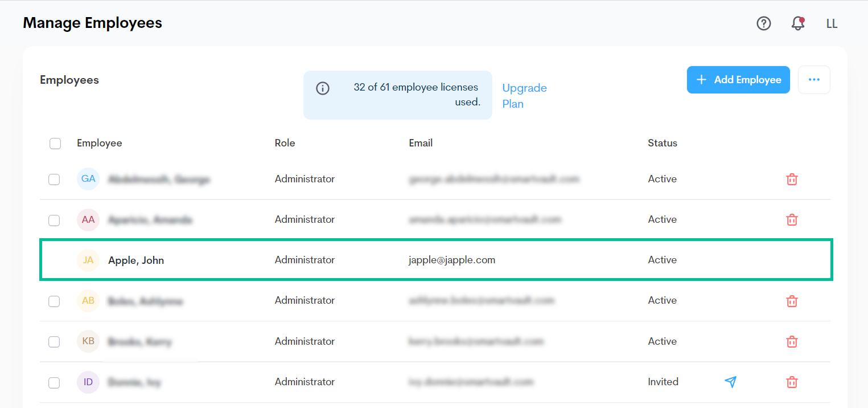This screenshot has width=868, height=408.
Task: Select the checkbox for AA employee row
Action: 54,220
